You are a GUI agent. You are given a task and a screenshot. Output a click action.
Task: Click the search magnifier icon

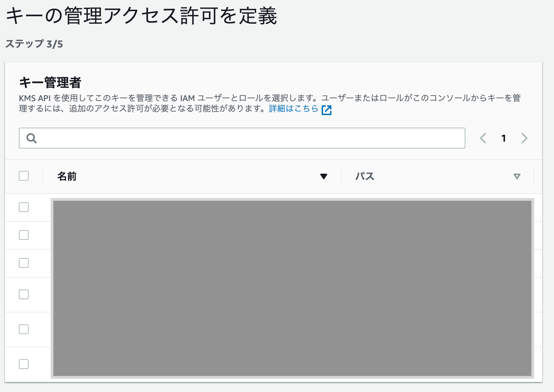coord(31,138)
